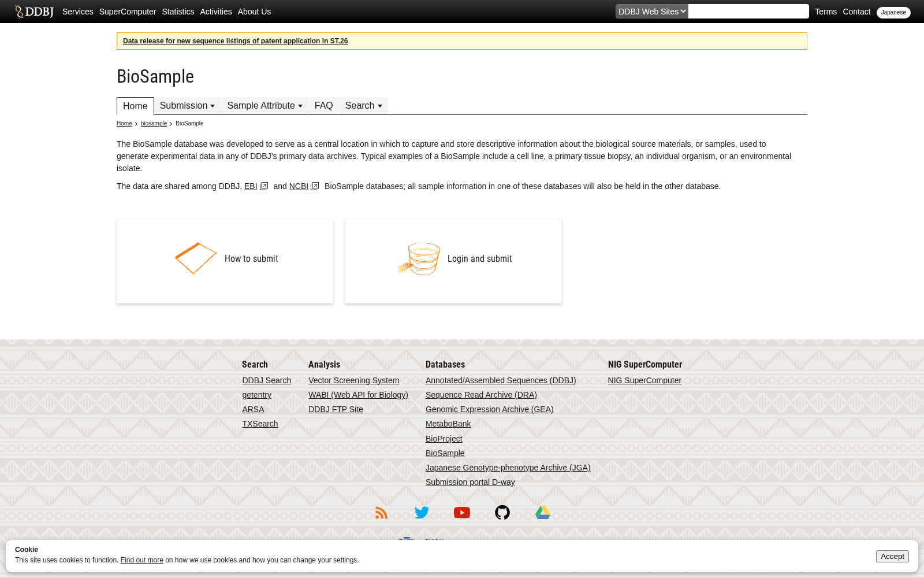The image size is (924, 578).
Task: Open the How to submit card
Action: (x=225, y=261)
